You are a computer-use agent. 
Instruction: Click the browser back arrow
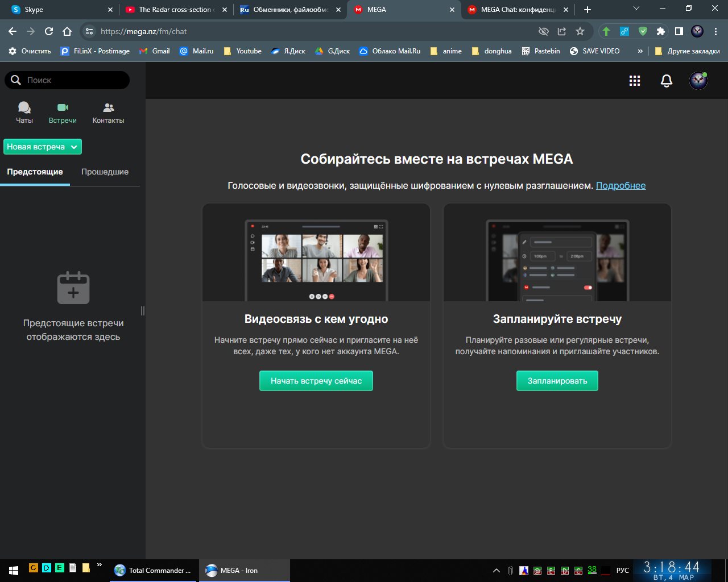(x=13, y=31)
